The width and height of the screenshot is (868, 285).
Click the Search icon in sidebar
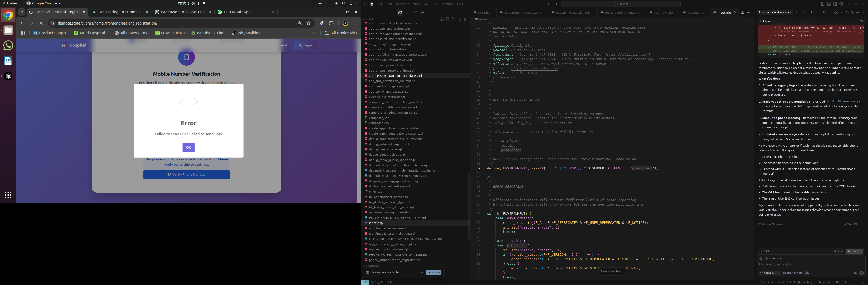coord(408,12)
